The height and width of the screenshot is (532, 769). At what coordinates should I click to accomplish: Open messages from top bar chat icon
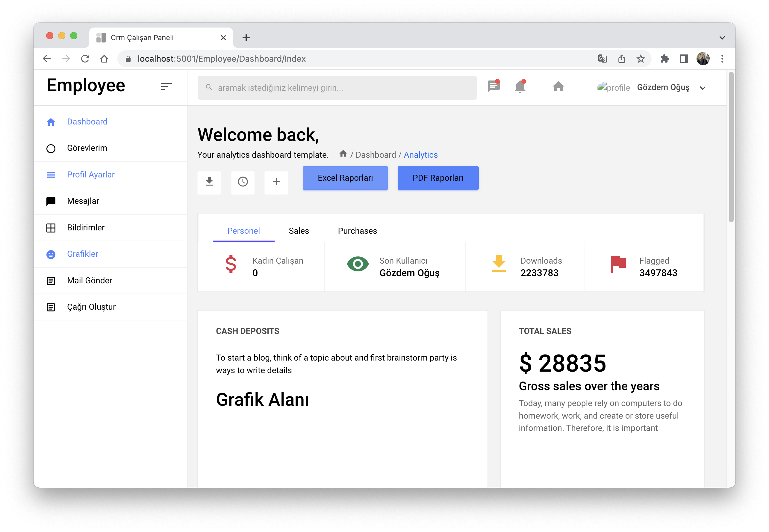click(494, 86)
